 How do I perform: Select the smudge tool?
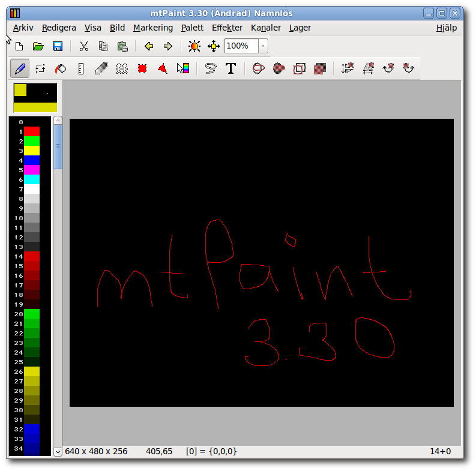101,68
